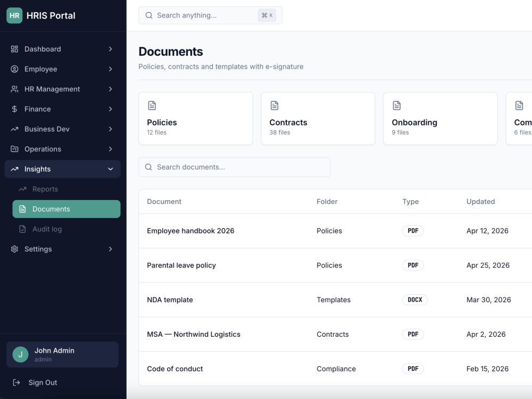Click the Contracts folder cell in the table
Viewport: 532px width, 399px height.
pos(332,334)
